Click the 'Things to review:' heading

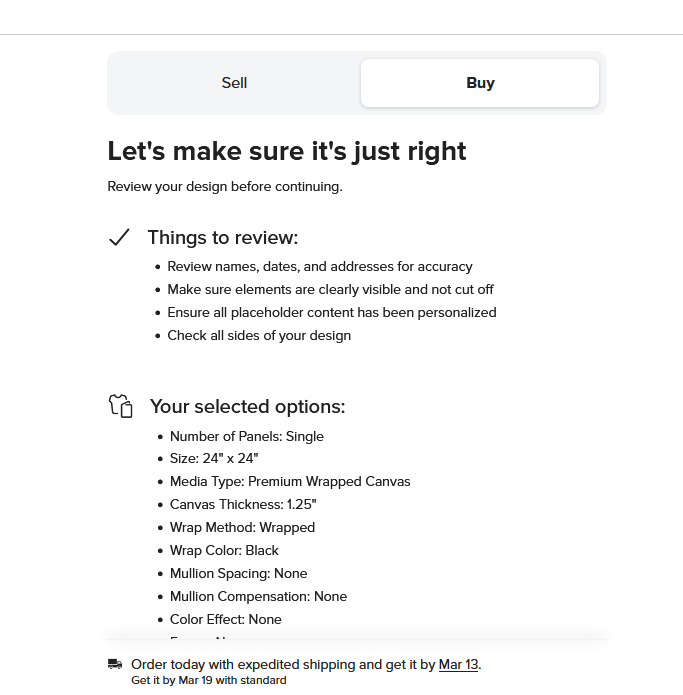pyautogui.click(x=222, y=238)
